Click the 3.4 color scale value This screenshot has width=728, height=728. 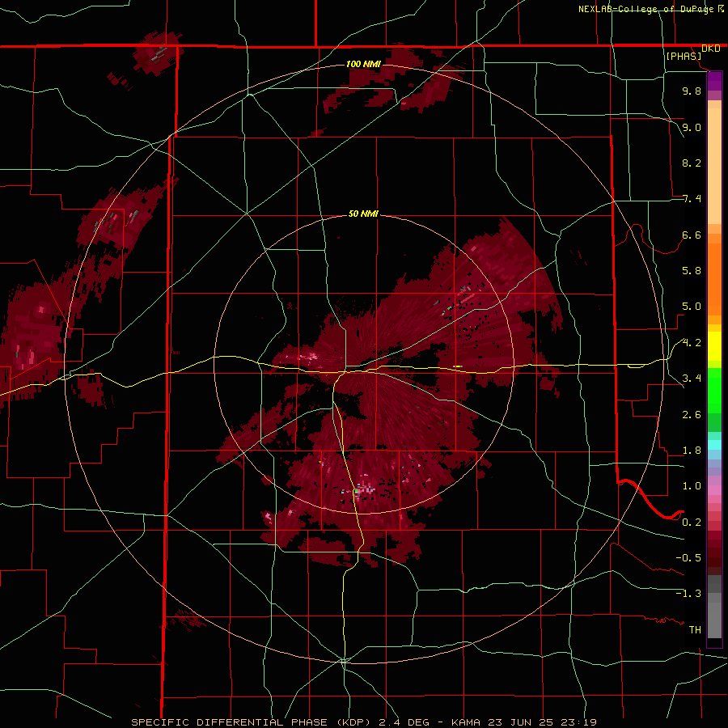click(692, 379)
